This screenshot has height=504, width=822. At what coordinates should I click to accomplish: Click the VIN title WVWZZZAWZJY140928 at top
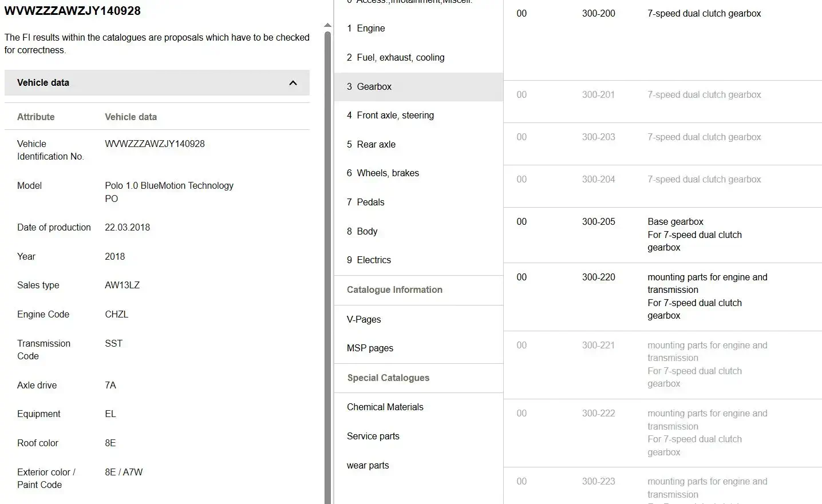click(72, 11)
